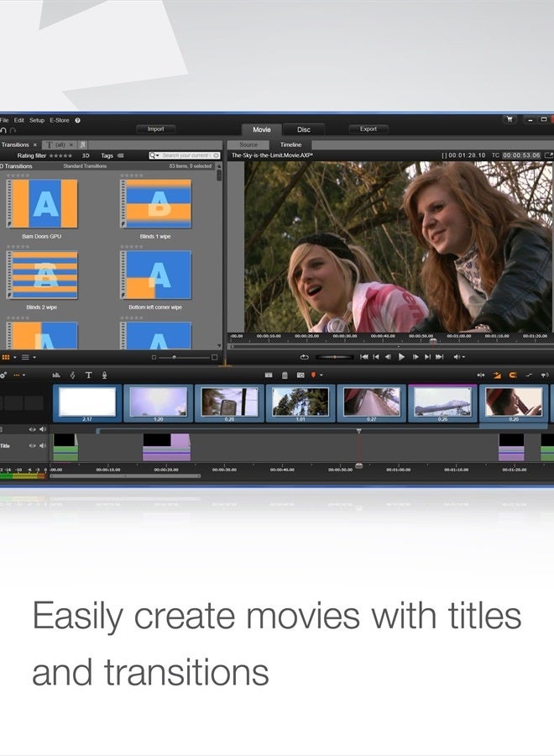Open the ScoreFitter treble clef tool
Screen dimensions: 554x756
[73, 375]
